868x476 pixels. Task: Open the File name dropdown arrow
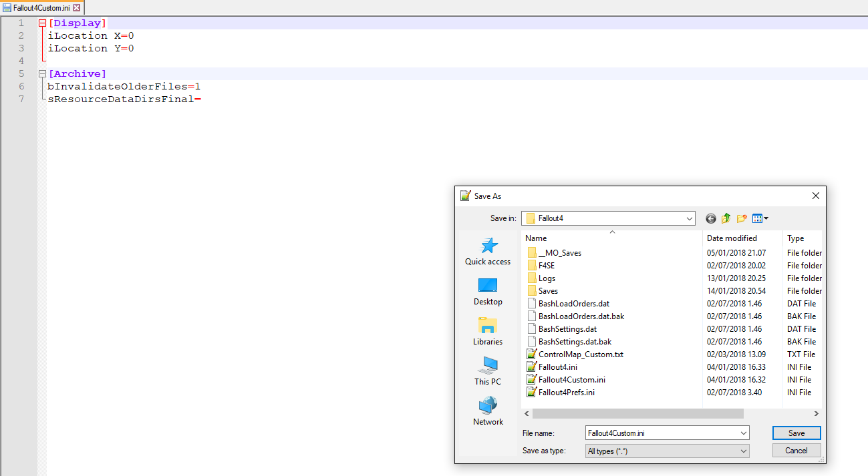(x=744, y=433)
